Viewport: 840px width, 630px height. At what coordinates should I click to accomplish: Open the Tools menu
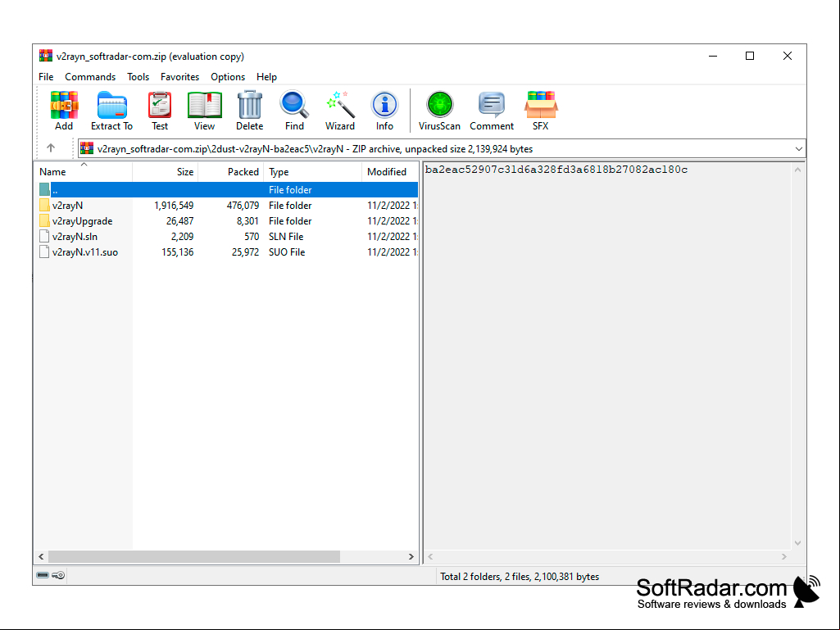coord(138,77)
